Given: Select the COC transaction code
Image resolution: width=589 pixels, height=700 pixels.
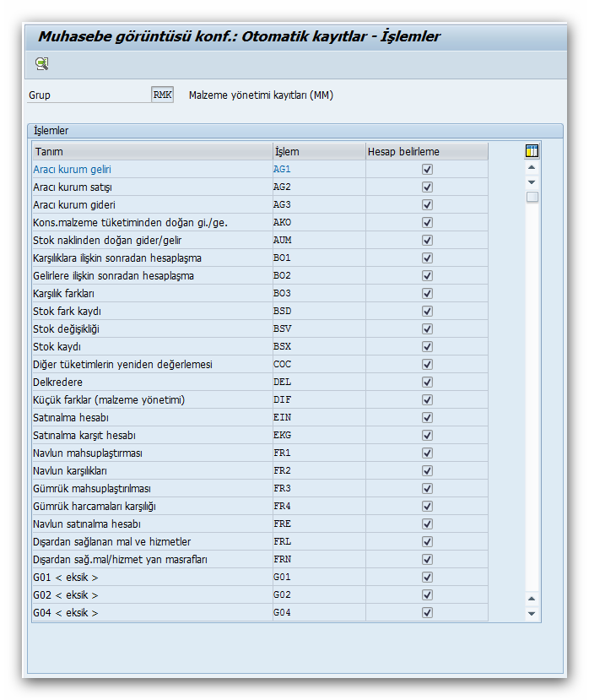Looking at the screenshot, I should coord(319,364).
